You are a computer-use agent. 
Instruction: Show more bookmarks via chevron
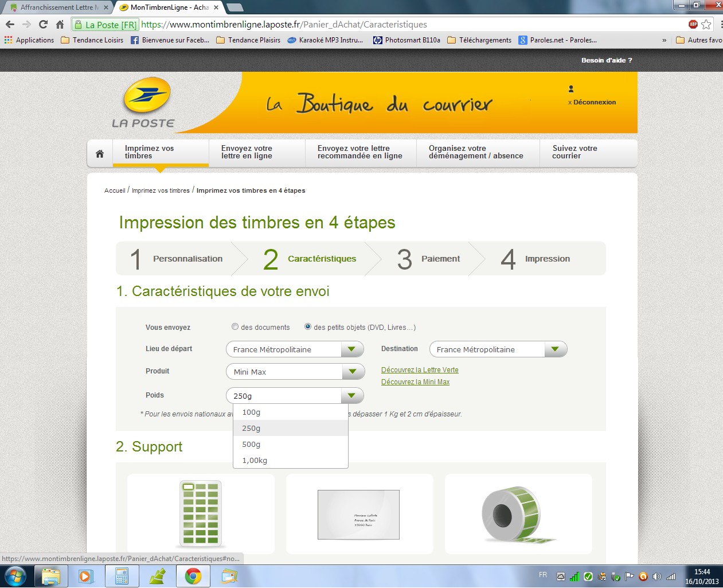[x=664, y=40]
